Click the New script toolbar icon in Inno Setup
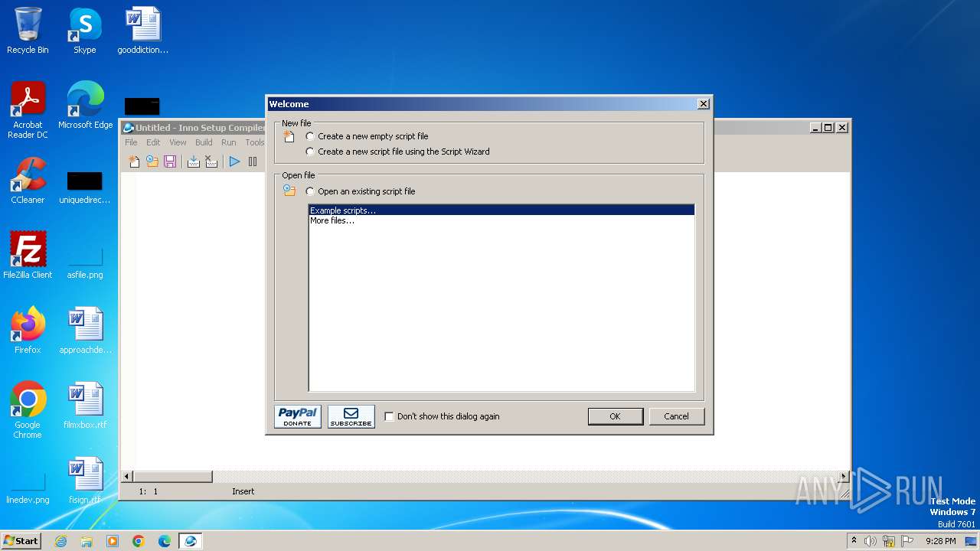The image size is (980, 551). coord(134,161)
